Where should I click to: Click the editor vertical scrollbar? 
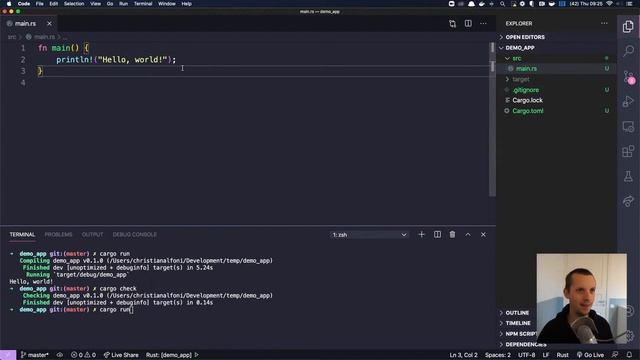pos(492,119)
